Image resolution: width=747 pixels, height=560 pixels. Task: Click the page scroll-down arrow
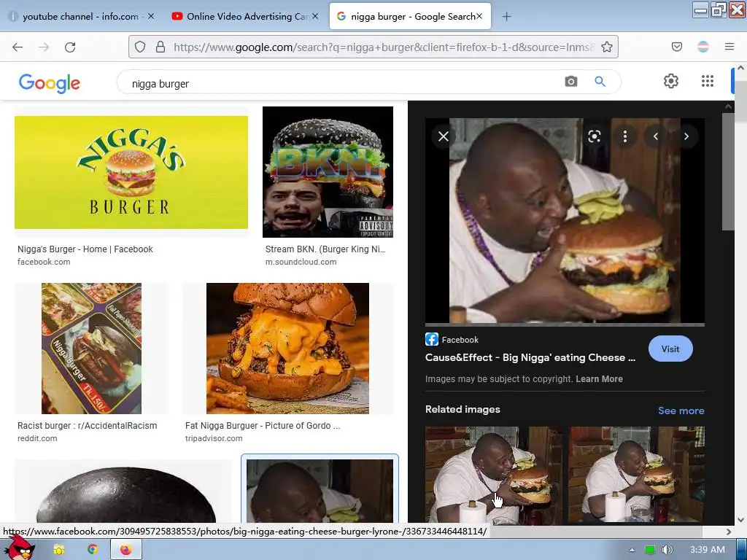coord(740,520)
